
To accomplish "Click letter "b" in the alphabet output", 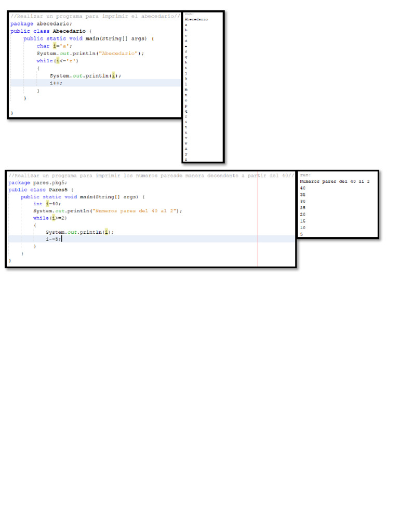I will click(186, 30).
